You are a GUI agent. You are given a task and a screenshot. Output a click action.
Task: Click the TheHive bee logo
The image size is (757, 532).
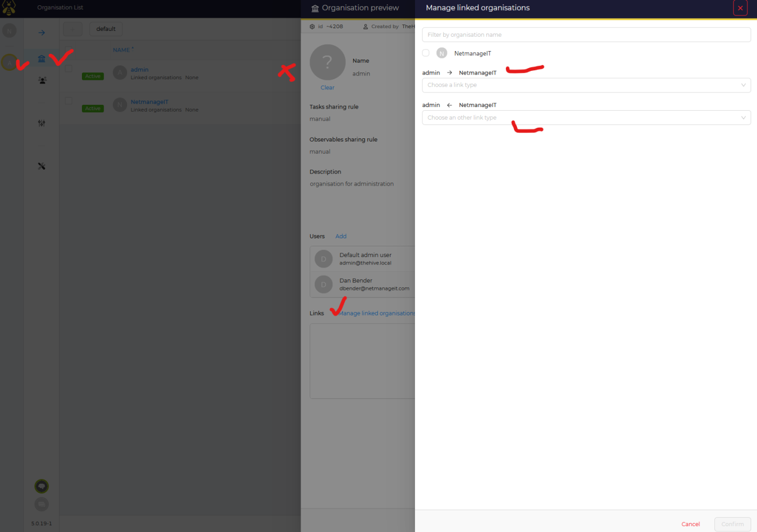[9, 8]
